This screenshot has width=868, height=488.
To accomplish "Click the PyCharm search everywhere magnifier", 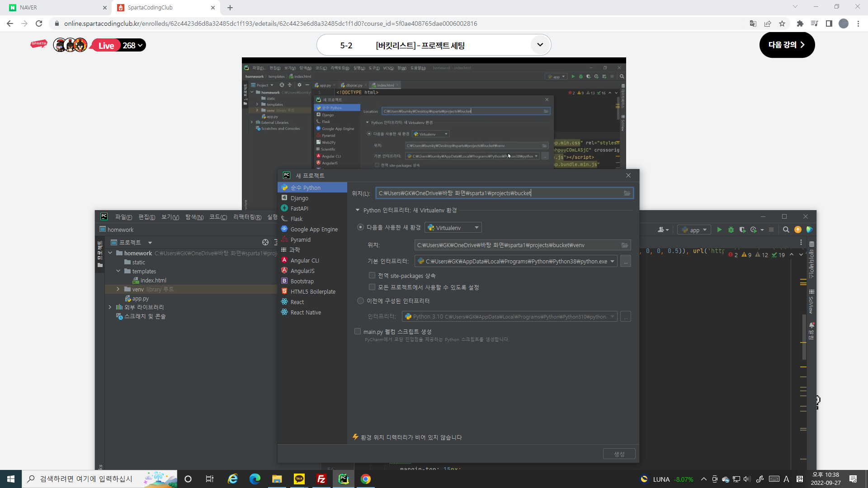I will tap(786, 230).
